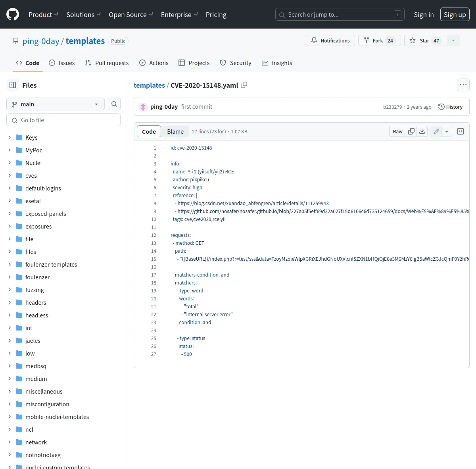Switch to Blame view
The height and width of the screenshot is (469, 476).
click(175, 131)
